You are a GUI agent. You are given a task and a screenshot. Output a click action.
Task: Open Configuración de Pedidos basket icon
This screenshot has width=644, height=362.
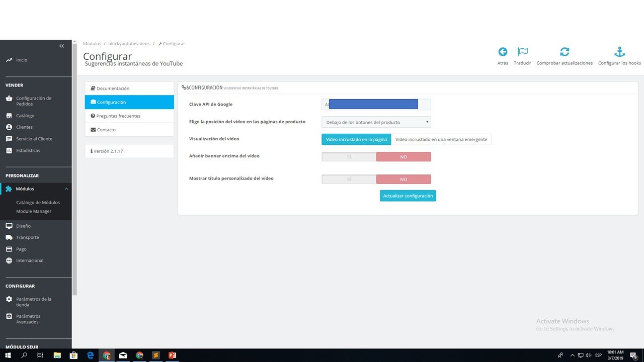point(9,99)
